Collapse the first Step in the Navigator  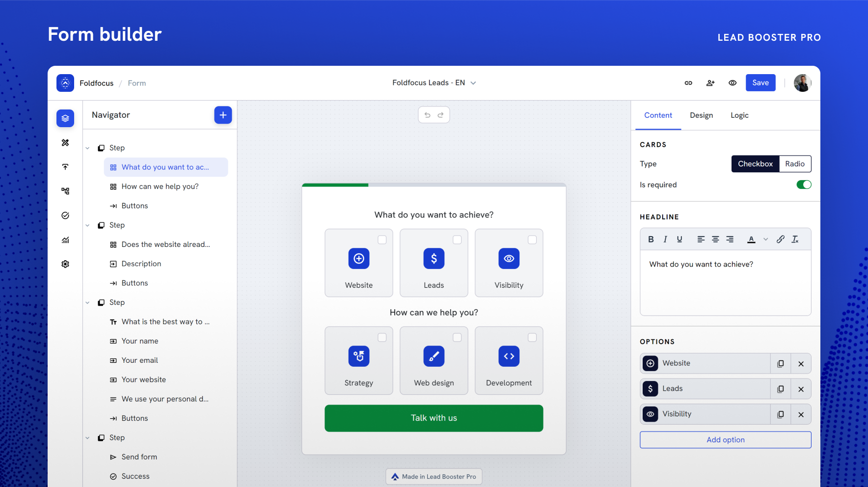[x=87, y=147]
